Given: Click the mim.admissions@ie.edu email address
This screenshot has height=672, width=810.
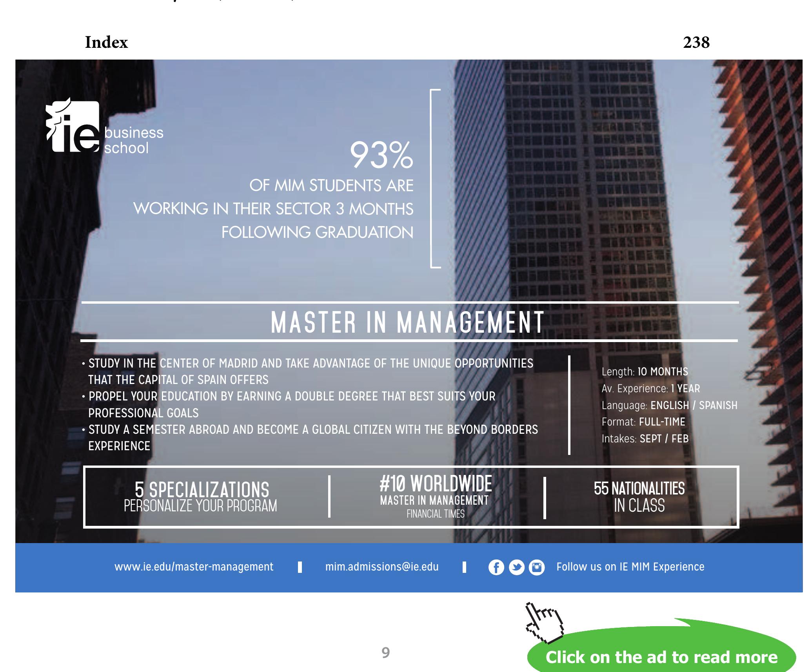Looking at the screenshot, I should (382, 567).
